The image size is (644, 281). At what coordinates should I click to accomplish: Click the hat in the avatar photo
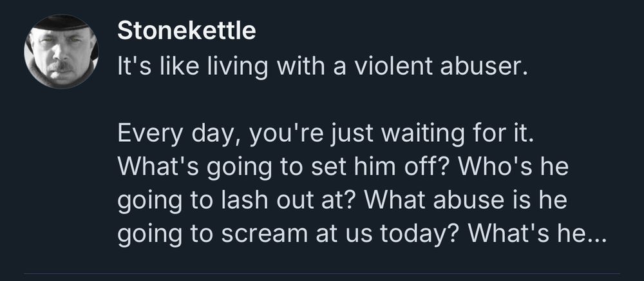coord(62,22)
